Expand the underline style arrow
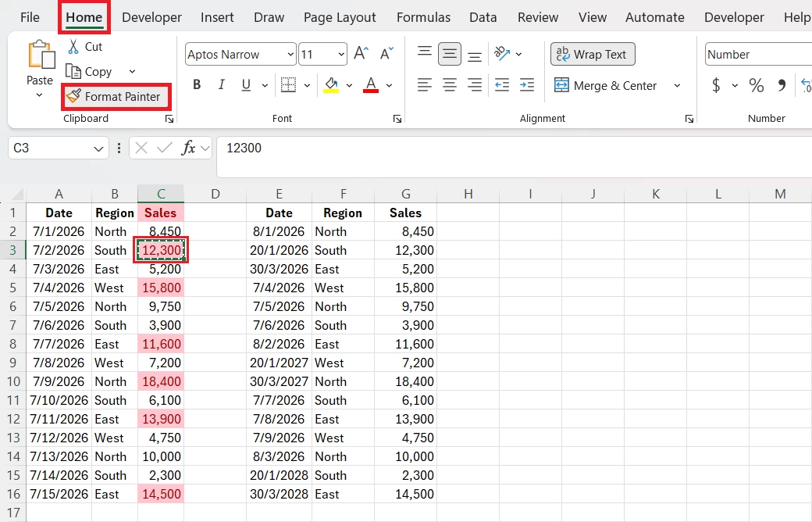 pyautogui.click(x=265, y=85)
